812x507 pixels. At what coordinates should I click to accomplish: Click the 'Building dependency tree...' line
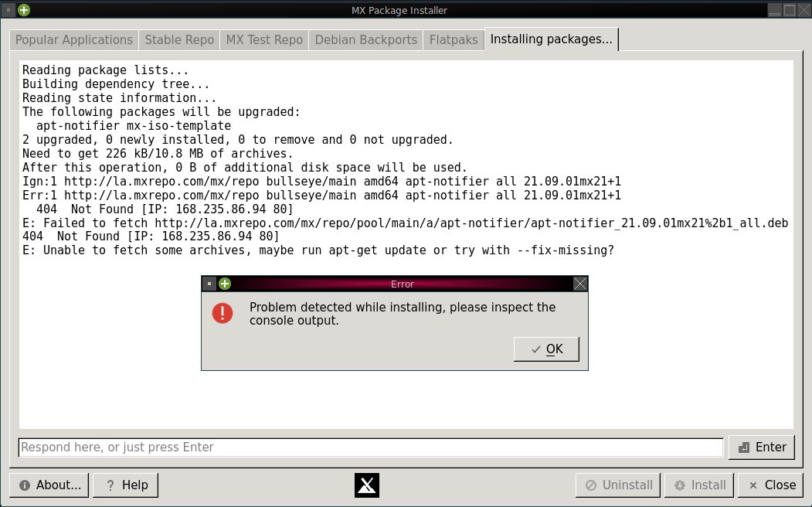[116, 84]
